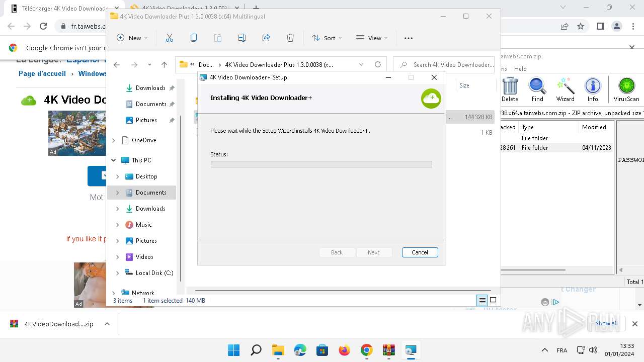
Task: Open the View dropdown in Explorer
Action: (x=372, y=38)
